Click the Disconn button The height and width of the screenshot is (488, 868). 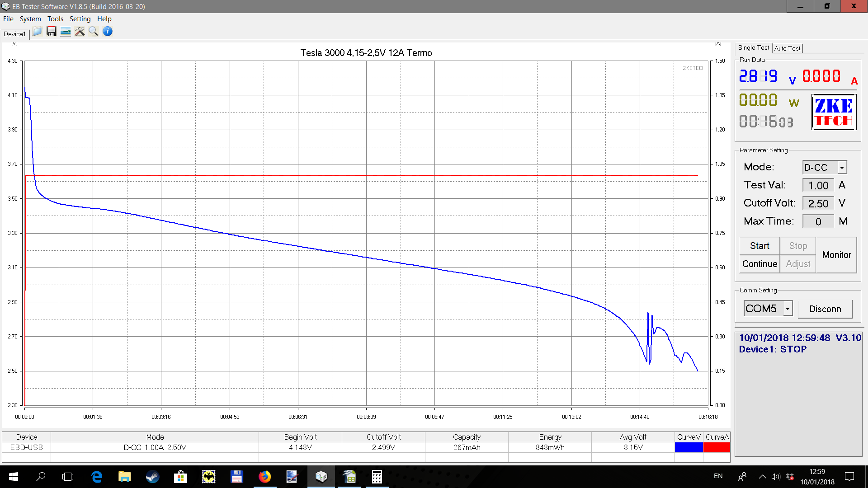point(825,309)
